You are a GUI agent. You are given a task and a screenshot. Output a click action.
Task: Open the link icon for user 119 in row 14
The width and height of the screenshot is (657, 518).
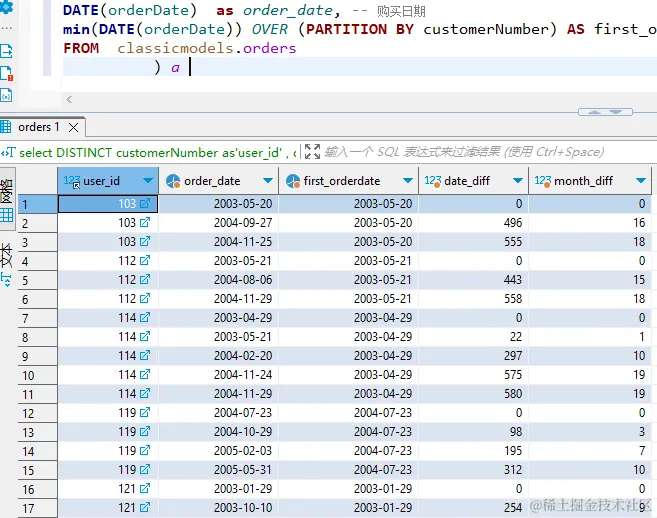tap(145, 451)
